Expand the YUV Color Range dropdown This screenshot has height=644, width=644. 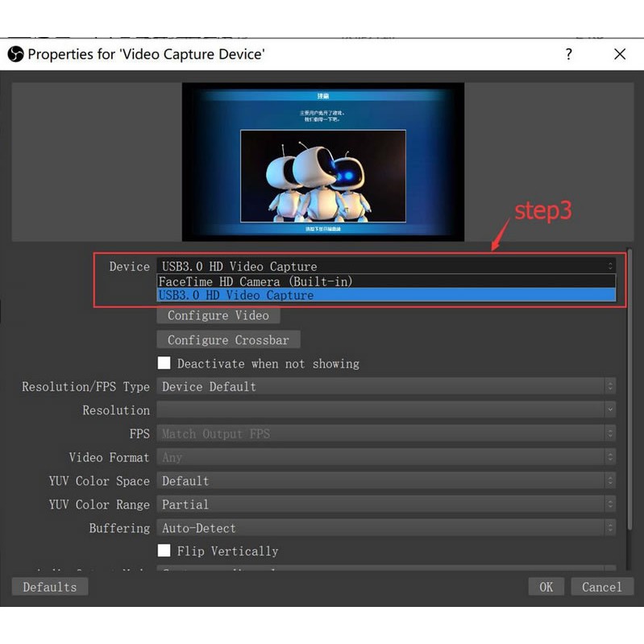[385, 505]
